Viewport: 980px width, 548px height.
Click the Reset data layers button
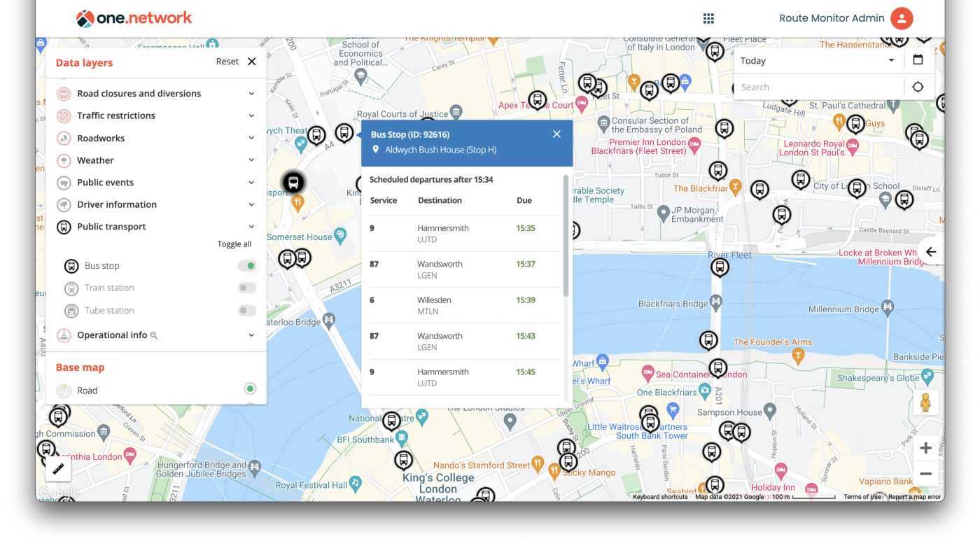pyautogui.click(x=227, y=62)
